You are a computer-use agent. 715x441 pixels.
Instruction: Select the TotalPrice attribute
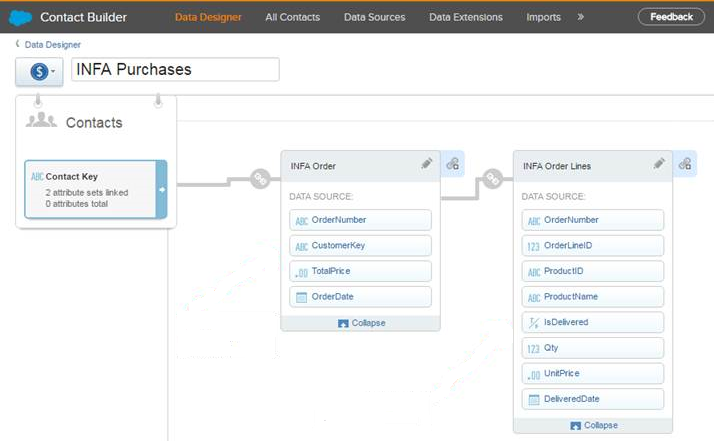(360, 271)
